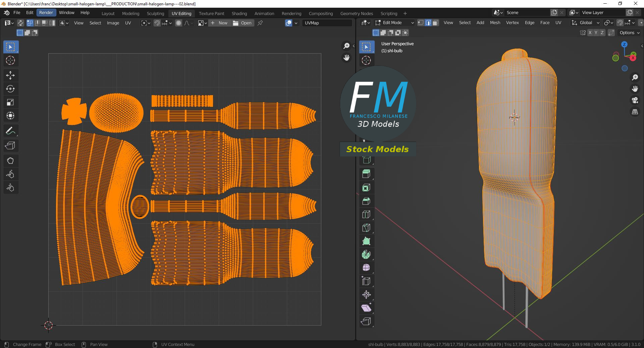
Task: Toggle X axis mesh symmetry
Action: click(590, 33)
